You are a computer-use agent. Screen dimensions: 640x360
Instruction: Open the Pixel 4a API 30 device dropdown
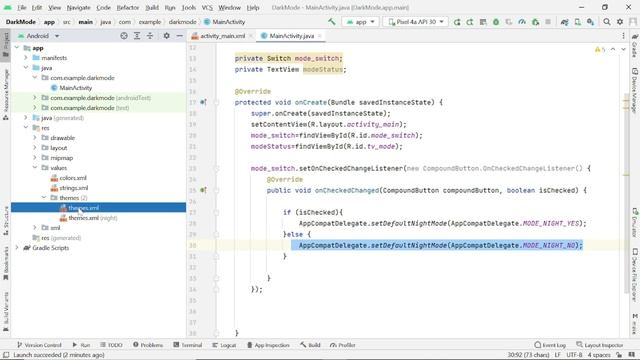click(416, 22)
